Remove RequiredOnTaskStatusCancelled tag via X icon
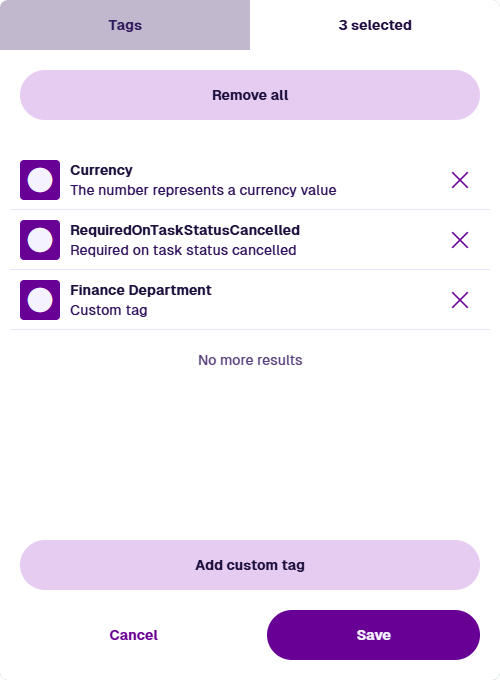 [460, 240]
